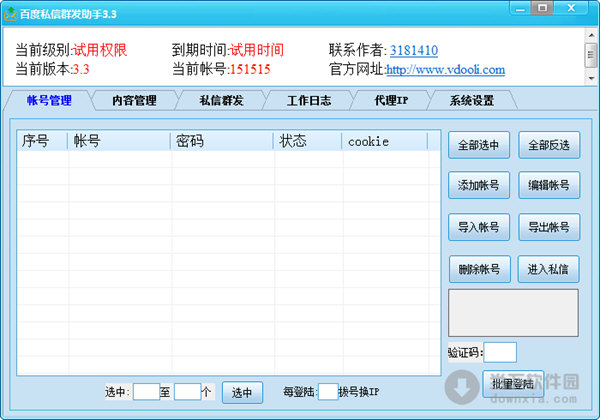The width and height of the screenshot is (600, 420).
Task: Click the 全部选中 button
Action: click(x=479, y=145)
